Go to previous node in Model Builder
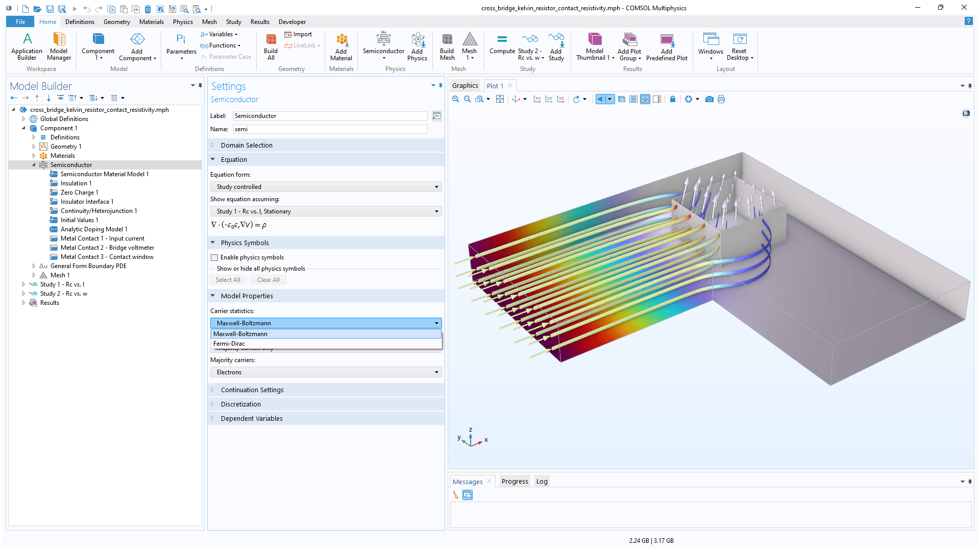Screen dimensions: 980x550 (14, 98)
